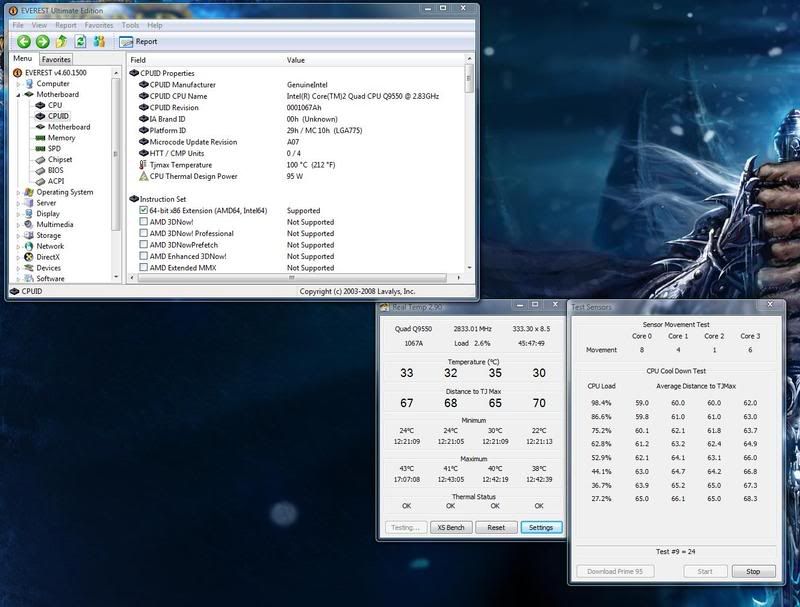Click the Tjmax Temperature thermometer icon
The width and height of the screenshot is (800, 607).
(x=143, y=165)
